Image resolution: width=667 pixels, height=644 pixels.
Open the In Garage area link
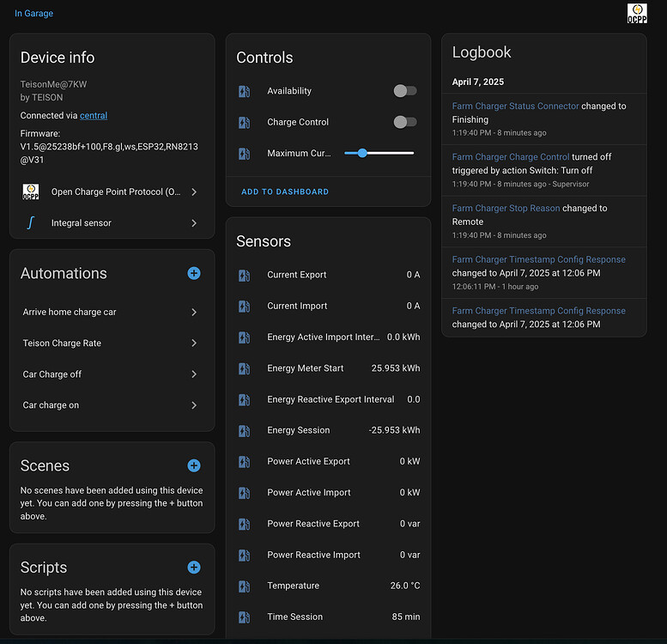click(x=33, y=14)
